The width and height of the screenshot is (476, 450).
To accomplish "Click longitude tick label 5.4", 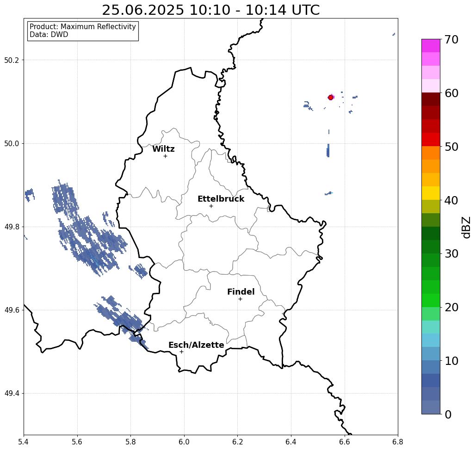I will 24,442.
